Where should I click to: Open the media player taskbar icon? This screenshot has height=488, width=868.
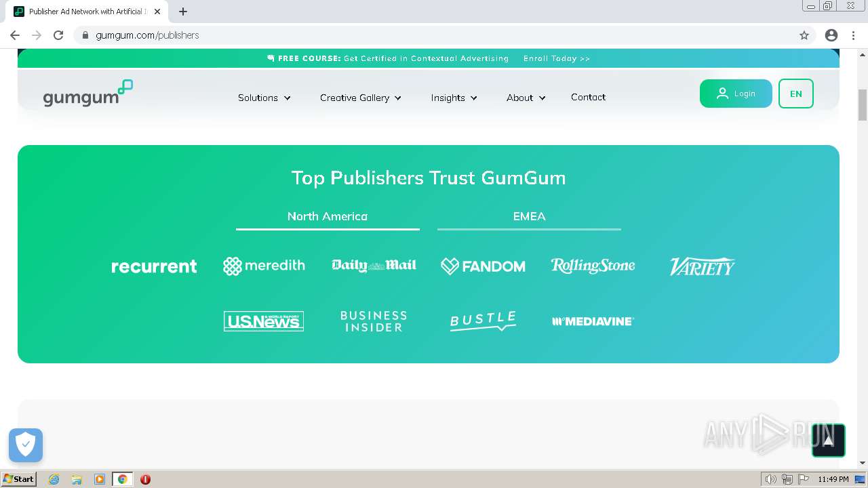100,479
